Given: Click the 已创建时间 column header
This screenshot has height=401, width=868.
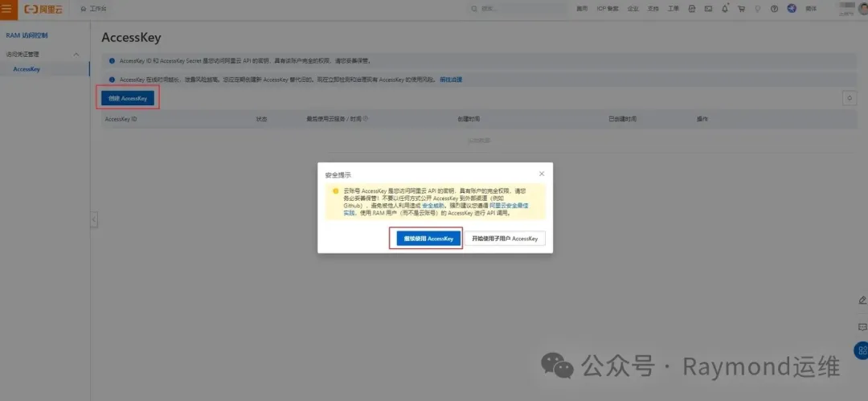Looking at the screenshot, I should [x=622, y=119].
